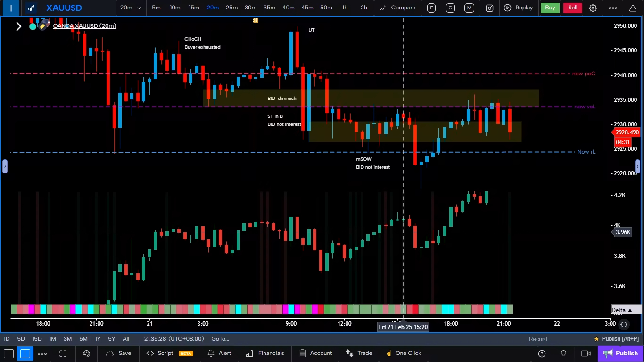The height and width of the screenshot is (362, 644).
Task: Create a new Alert from the bottom toolbar
Action: (219, 353)
